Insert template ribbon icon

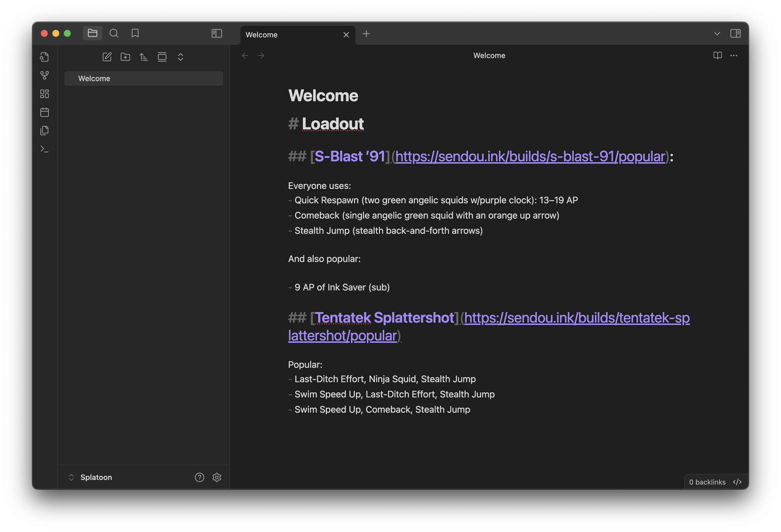44,130
